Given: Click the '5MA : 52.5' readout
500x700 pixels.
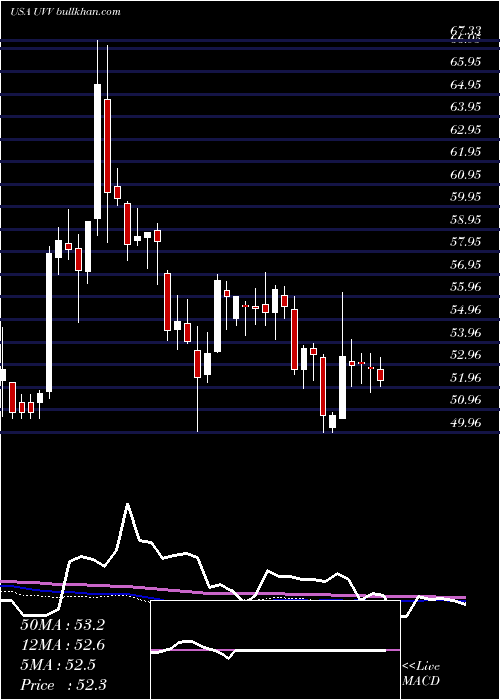Looking at the screenshot, I should [58, 665].
